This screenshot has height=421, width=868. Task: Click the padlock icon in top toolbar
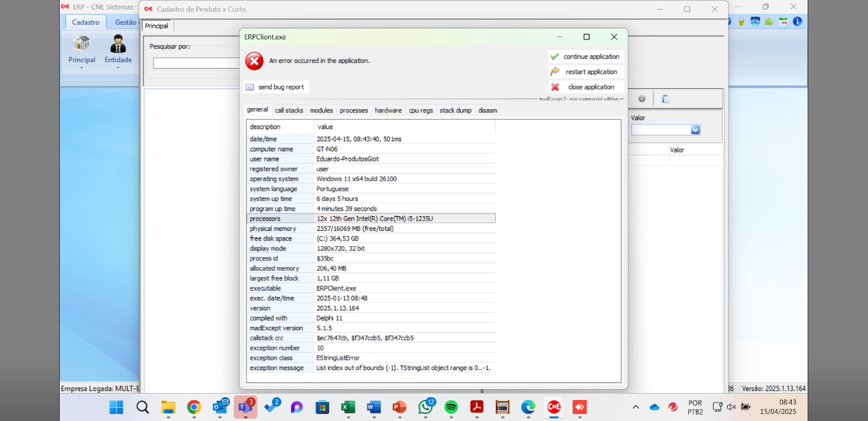tap(742, 21)
